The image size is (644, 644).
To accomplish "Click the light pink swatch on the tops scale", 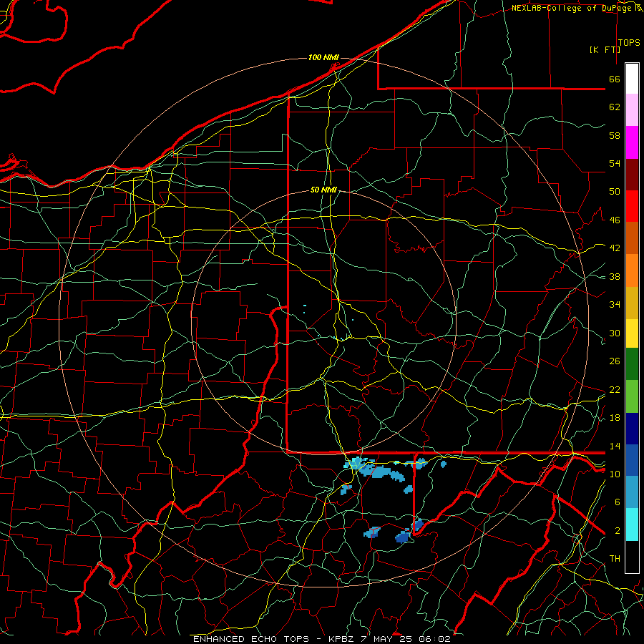I will [632, 110].
